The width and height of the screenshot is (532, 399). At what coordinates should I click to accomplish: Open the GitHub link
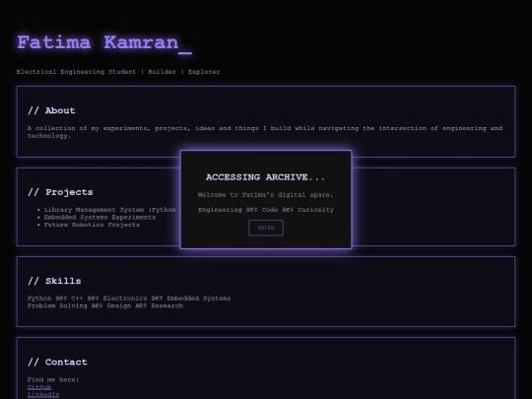point(39,387)
